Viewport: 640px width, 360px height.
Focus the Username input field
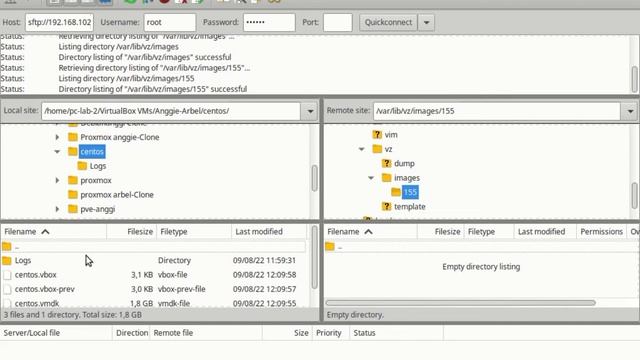[170, 22]
